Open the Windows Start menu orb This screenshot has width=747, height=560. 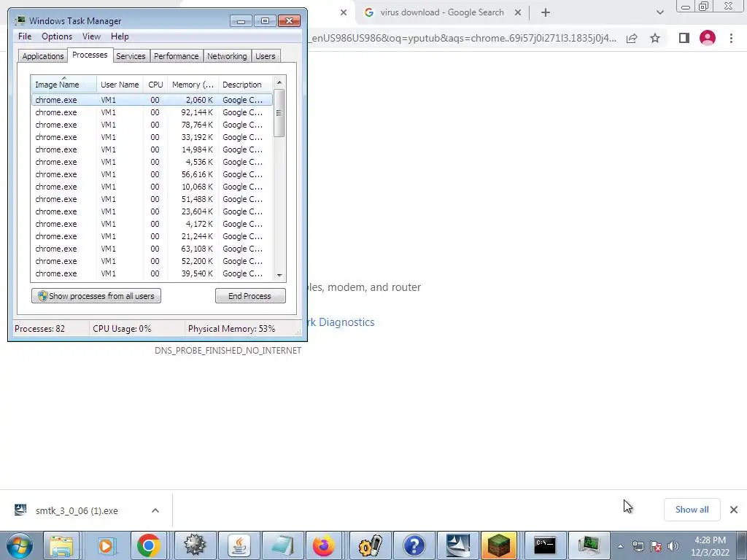coord(19,545)
